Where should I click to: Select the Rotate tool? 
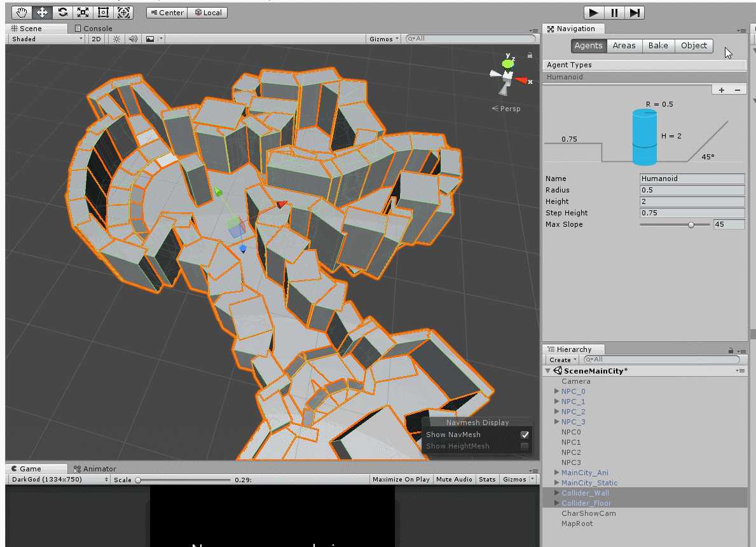[x=62, y=13]
